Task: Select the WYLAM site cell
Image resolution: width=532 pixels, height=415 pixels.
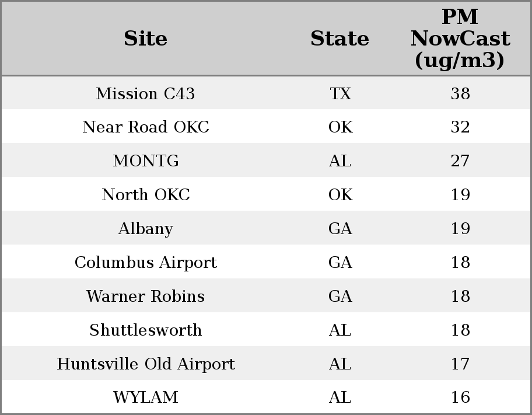Action: coord(145,397)
